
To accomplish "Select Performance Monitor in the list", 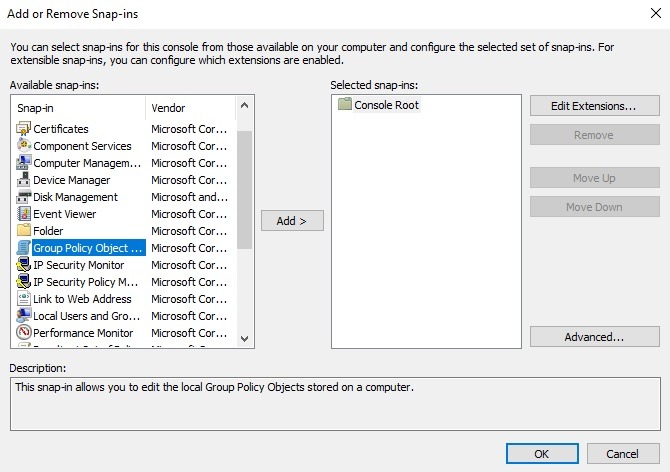I will pos(83,333).
